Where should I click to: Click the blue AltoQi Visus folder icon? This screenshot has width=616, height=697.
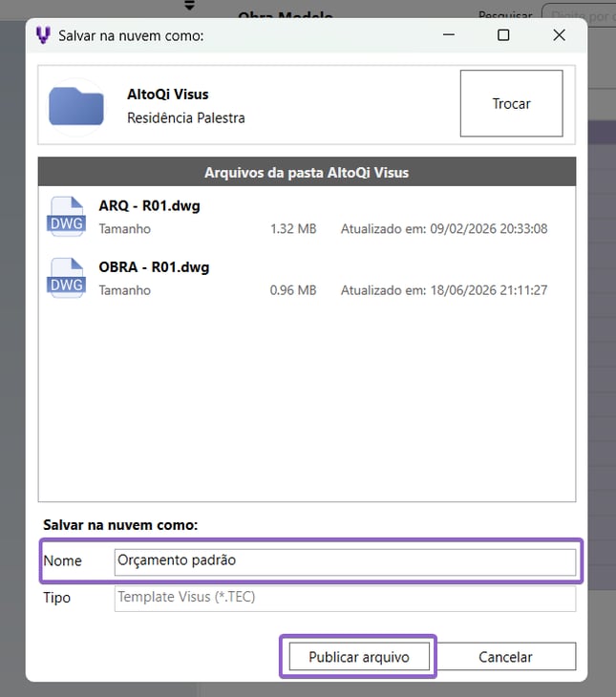pos(76,106)
